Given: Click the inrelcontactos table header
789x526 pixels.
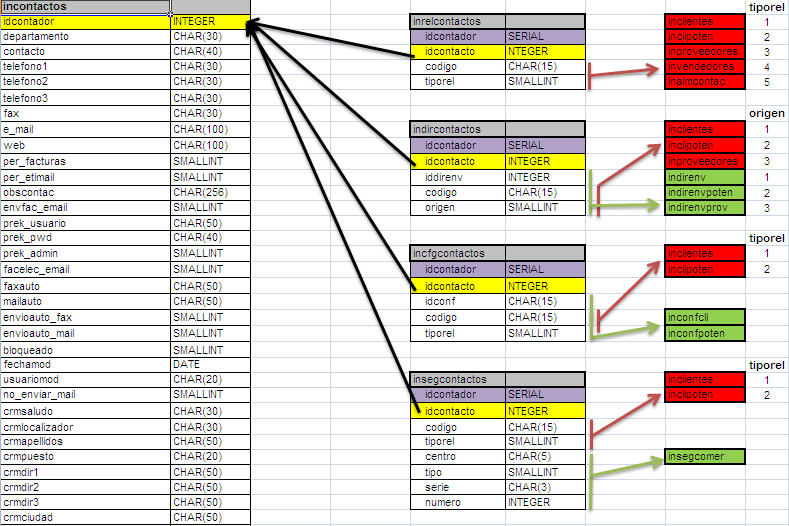Looking at the screenshot, I should click(457, 22).
